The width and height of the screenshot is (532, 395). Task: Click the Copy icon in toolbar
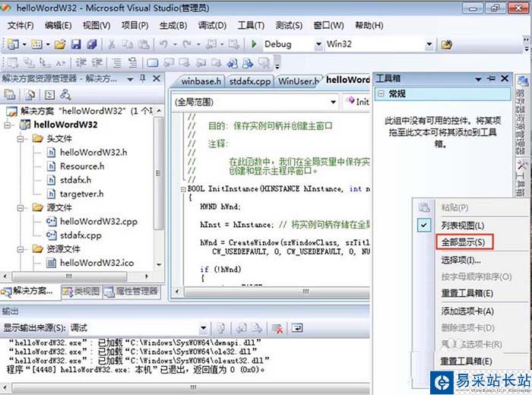coord(127,44)
